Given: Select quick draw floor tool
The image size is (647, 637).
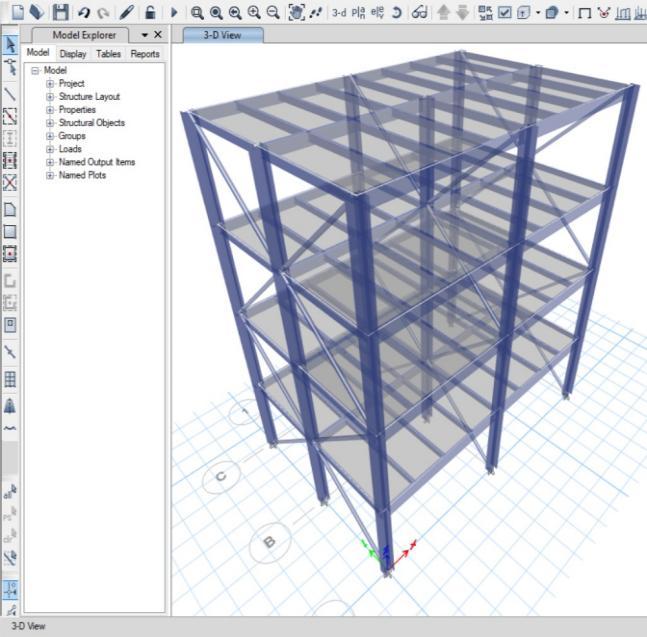Looking at the screenshot, I should click(x=10, y=254).
